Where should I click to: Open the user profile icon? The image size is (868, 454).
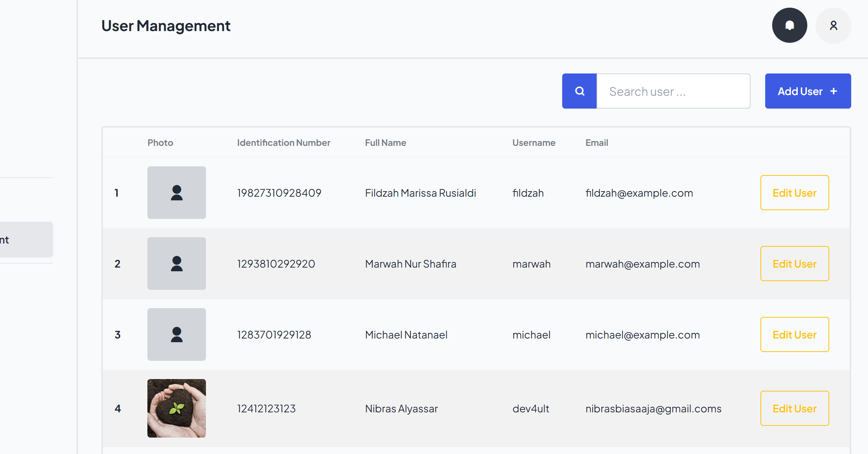(x=833, y=25)
